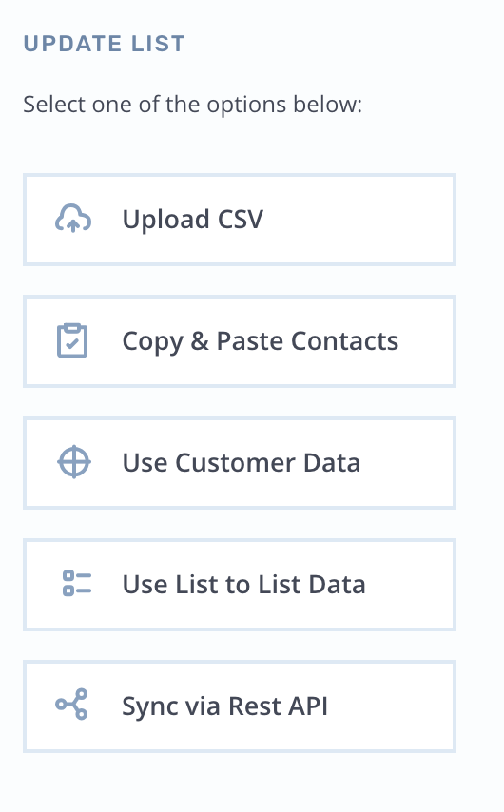
Task: Click the "Use Customer Data" label text
Action: click(241, 463)
